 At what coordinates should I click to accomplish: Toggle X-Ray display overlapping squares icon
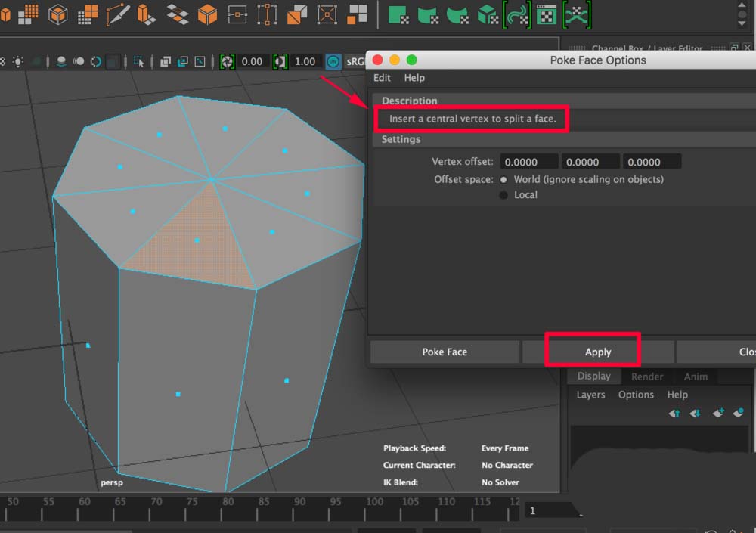pos(166,61)
